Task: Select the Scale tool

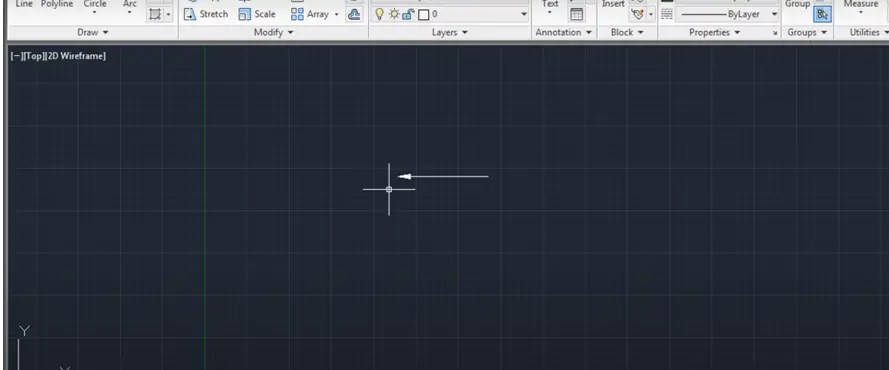Action: tap(257, 14)
